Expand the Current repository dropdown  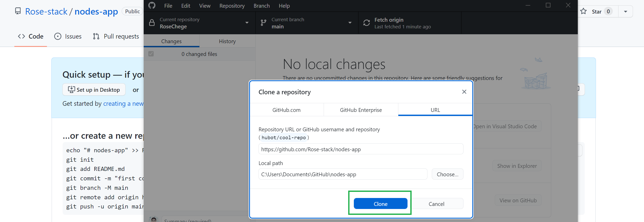[247, 23]
